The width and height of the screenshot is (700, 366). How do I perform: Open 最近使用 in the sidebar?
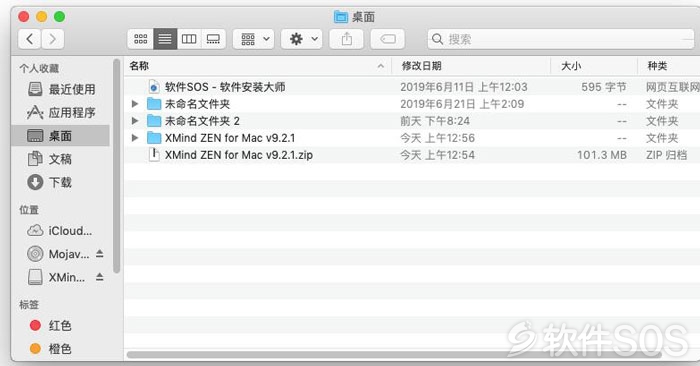tap(61, 89)
